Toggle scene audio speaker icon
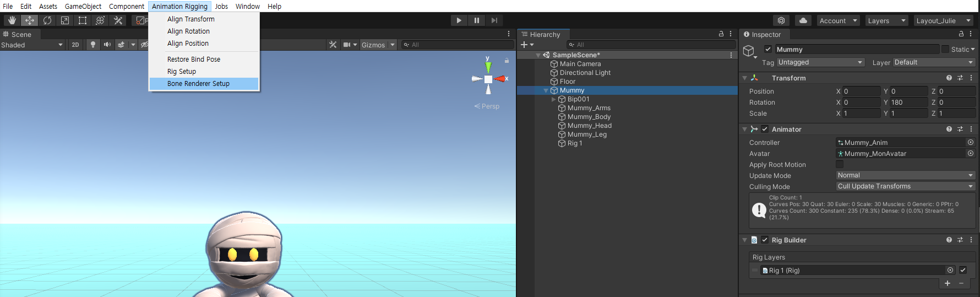980x297 pixels. click(107, 45)
